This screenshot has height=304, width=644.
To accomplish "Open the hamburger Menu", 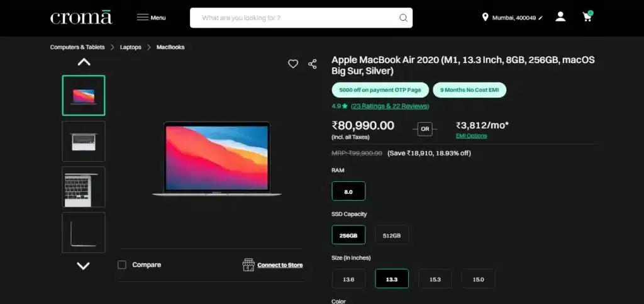I will (151, 18).
